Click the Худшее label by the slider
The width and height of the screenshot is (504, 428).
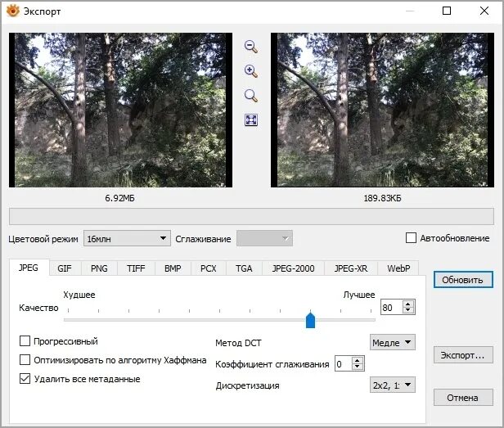[x=79, y=295]
